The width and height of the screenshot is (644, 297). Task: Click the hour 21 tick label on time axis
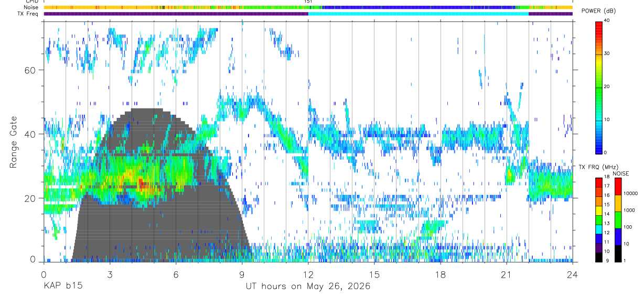tap(506, 274)
